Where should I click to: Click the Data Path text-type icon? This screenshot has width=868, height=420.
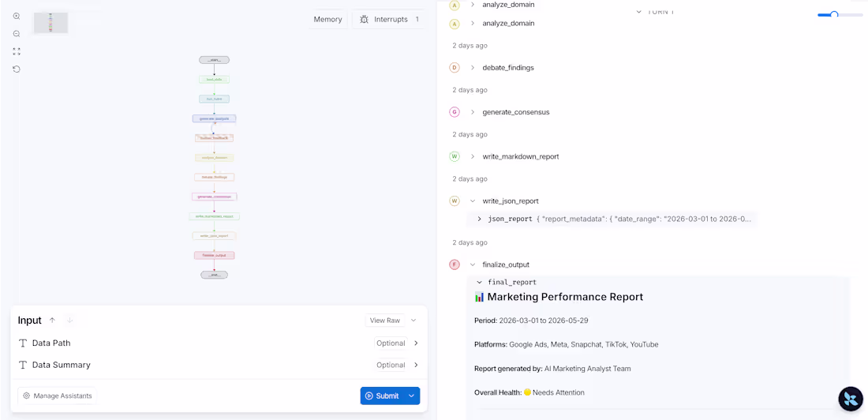click(x=23, y=343)
